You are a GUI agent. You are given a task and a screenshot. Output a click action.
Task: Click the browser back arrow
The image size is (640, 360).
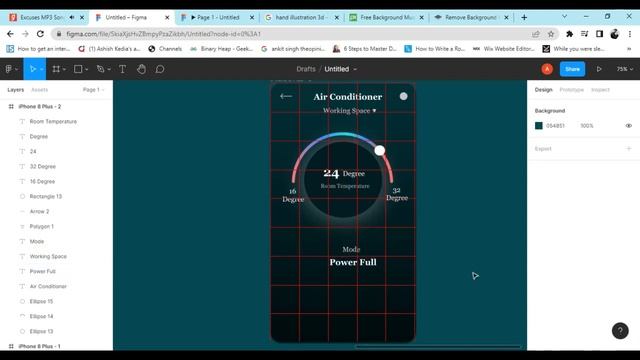pyautogui.click(x=10, y=34)
